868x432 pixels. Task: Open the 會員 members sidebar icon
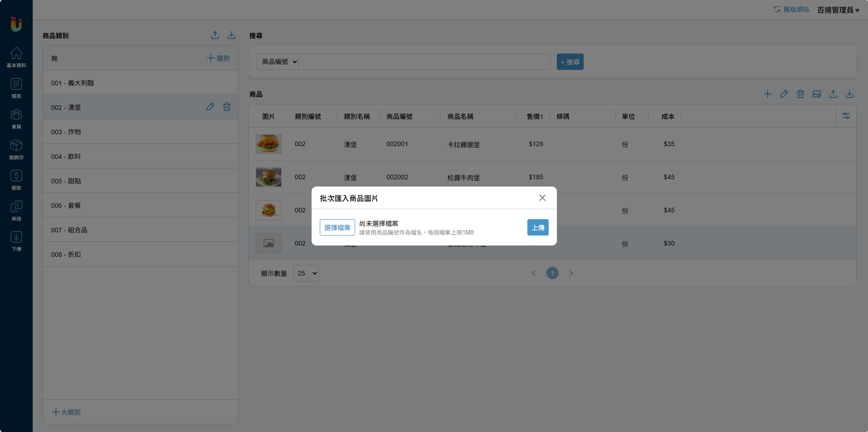pyautogui.click(x=16, y=118)
